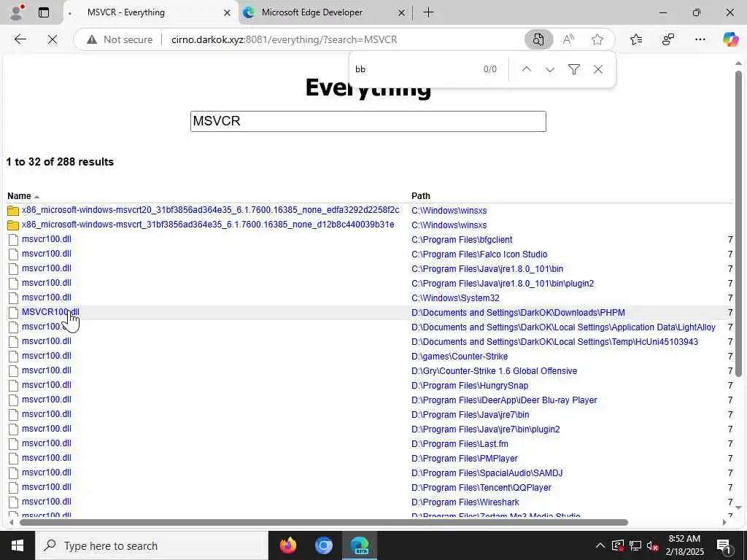Close the Microsoft Edge Developer tab
Screen dimensions: 747x560
[402, 13]
